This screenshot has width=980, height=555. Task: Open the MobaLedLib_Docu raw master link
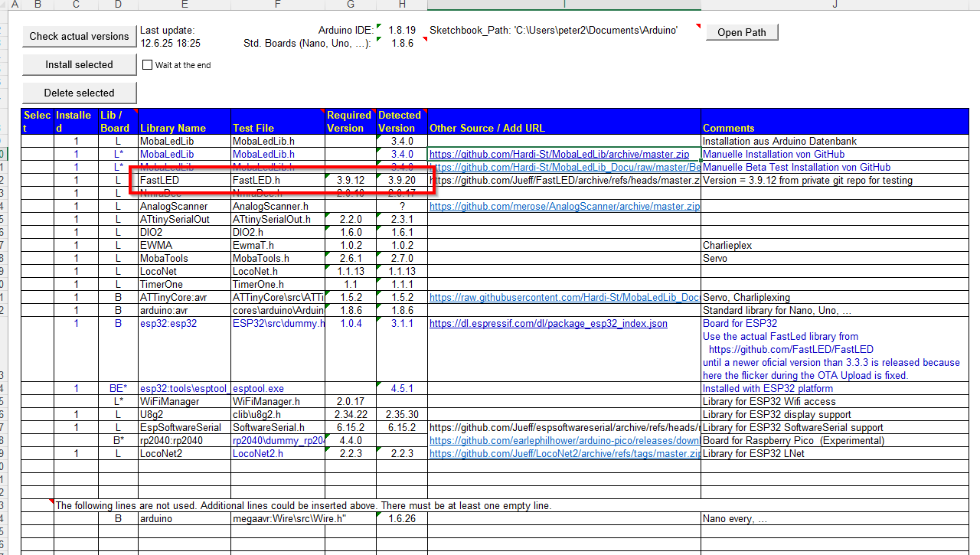pos(565,168)
